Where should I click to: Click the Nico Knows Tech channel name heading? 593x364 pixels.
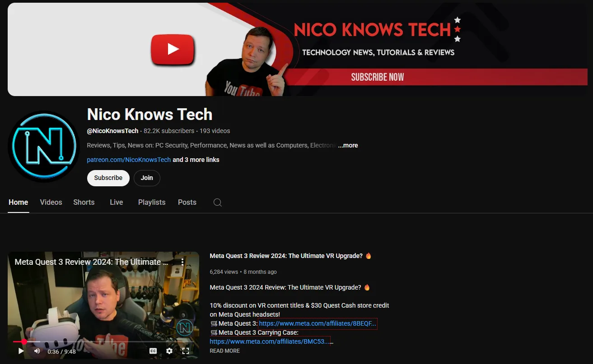coord(149,114)
